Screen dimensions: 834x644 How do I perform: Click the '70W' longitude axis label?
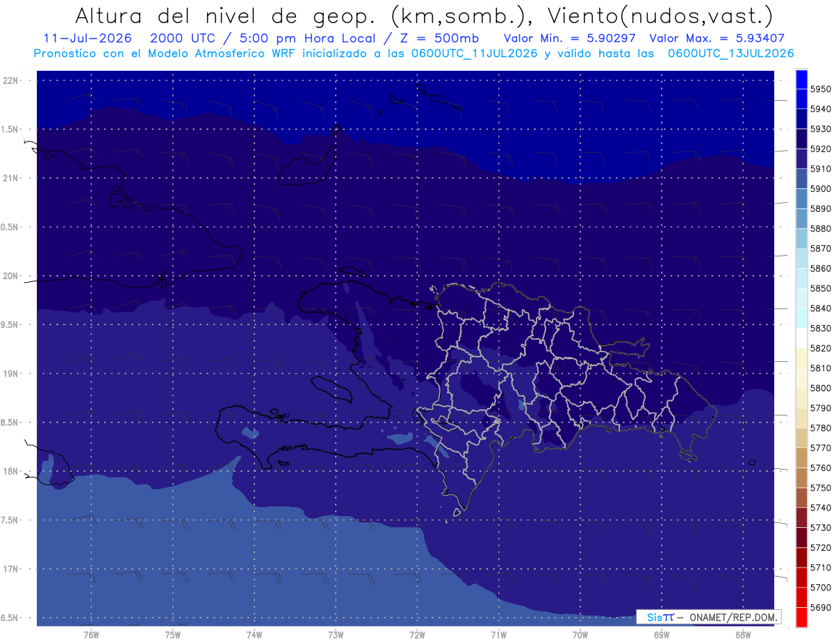[580, 634]
